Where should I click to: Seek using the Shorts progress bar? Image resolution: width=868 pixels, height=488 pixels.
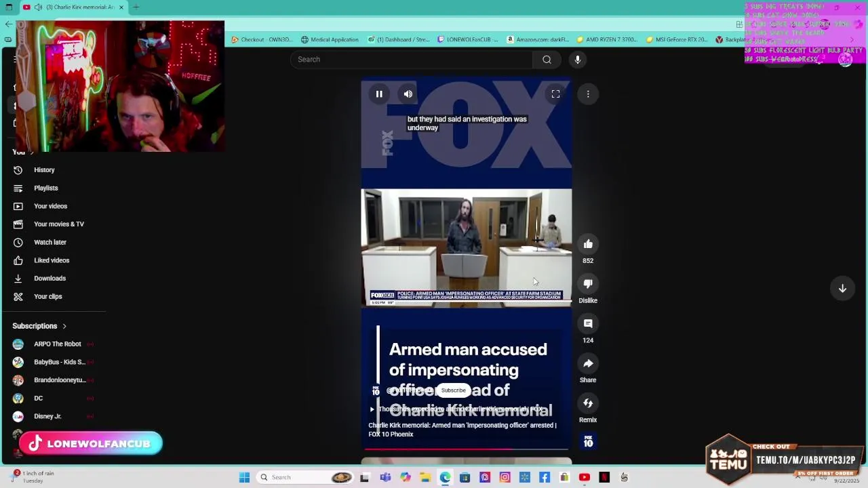[467, 449]
